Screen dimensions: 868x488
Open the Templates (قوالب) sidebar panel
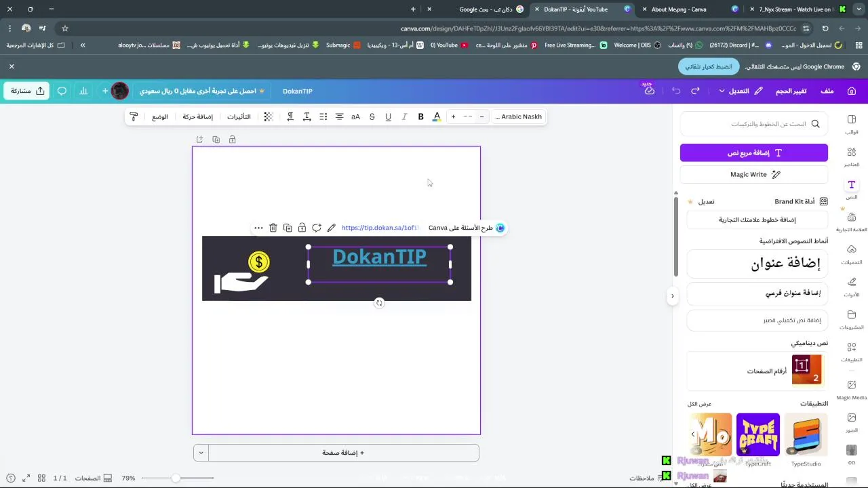point(852,124)
